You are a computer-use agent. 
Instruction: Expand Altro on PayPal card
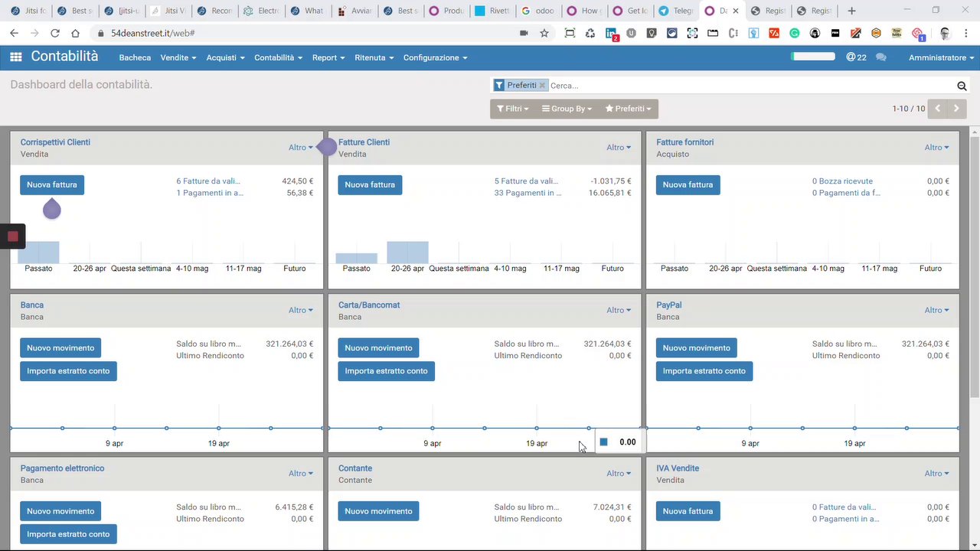pyautogui.click(x=936, y=310)
